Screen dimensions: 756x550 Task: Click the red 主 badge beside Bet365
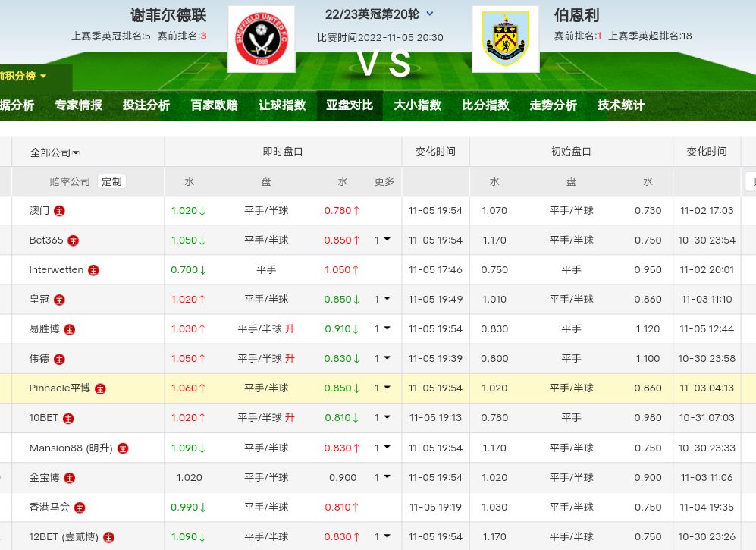pos(74,240)
